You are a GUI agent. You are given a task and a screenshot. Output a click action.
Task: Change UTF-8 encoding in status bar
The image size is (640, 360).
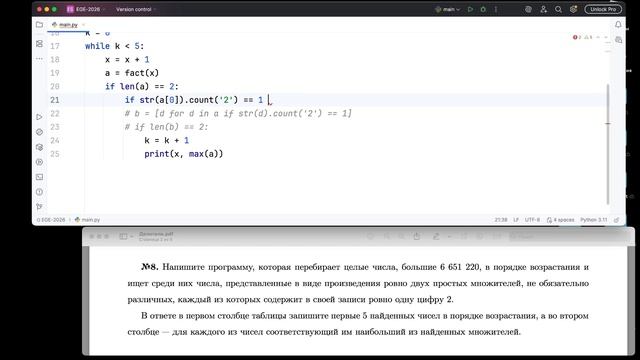point(532,220)
